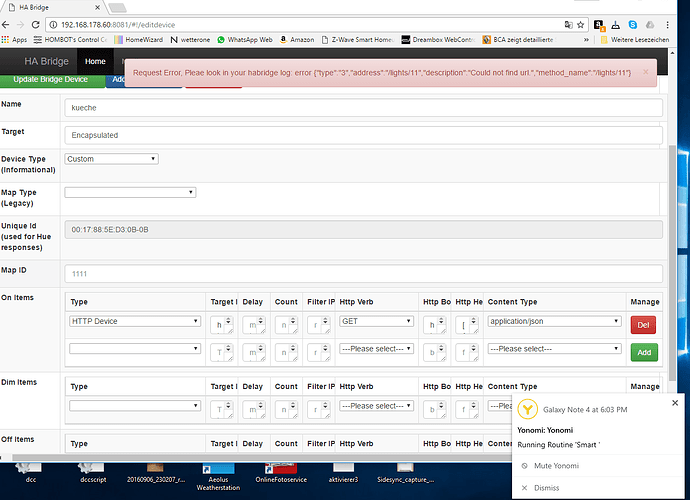The height and width of the screenshot is (500, 690).
Task: Click the green Add button in On Items
Action: coord(644,353)
